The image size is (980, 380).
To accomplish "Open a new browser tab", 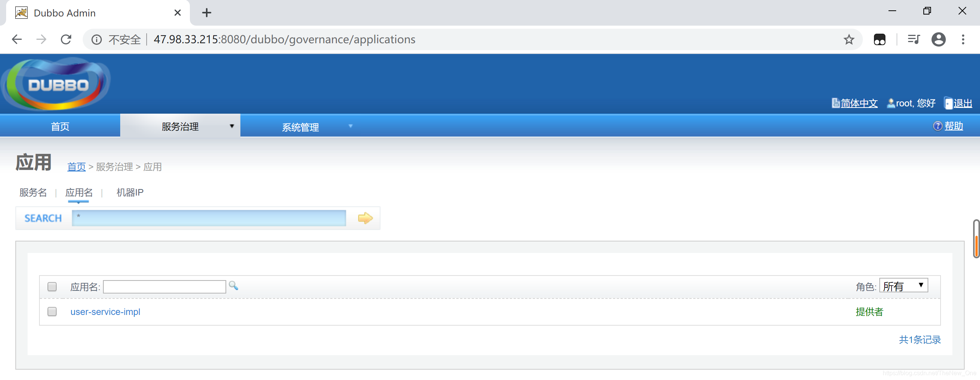I will click(x=207, y=13).
